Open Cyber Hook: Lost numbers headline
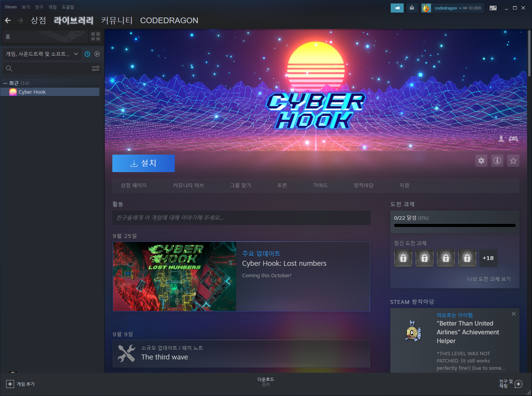Viewport: 532px width, 396px height. [x=284, y=263]
